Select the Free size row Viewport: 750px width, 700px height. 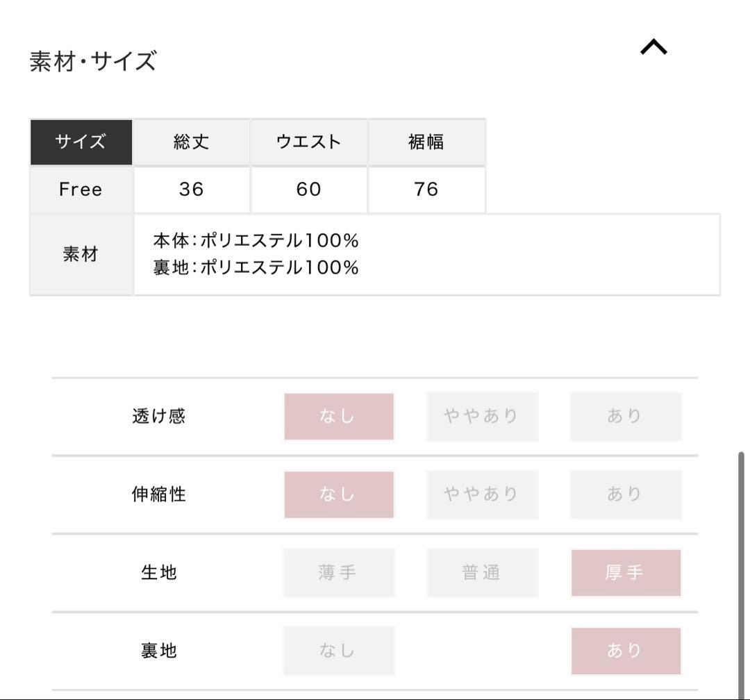(x=81, y=189)
